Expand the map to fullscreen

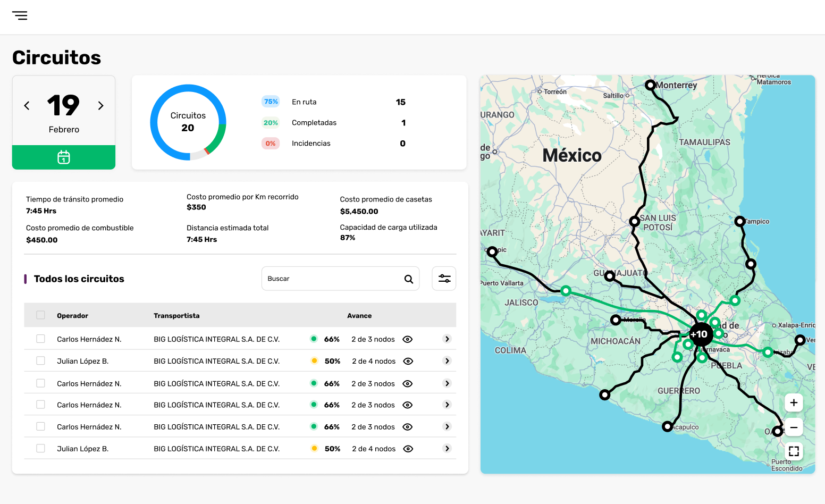(794, 451)
